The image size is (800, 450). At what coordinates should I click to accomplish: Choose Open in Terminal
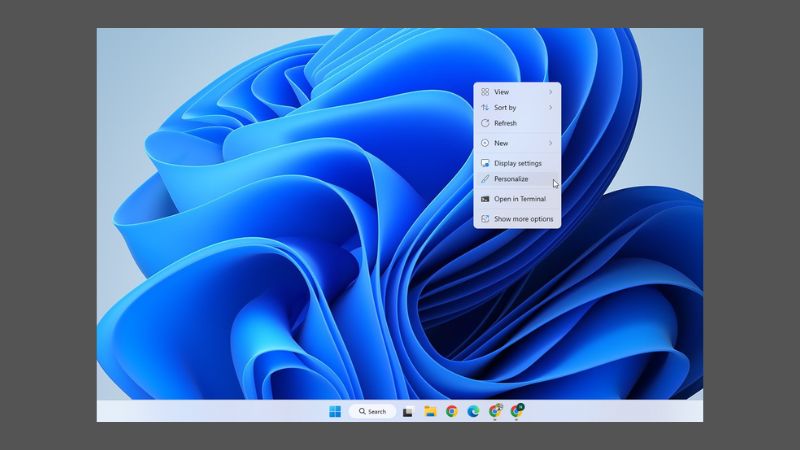coord(519,199)
